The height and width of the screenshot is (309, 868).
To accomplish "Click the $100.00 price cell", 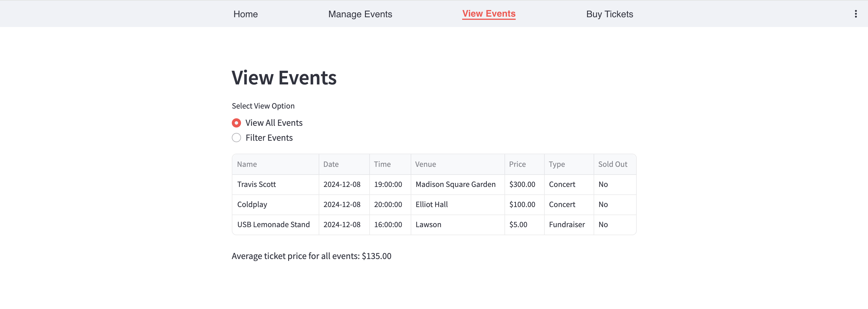I will 524,205.
